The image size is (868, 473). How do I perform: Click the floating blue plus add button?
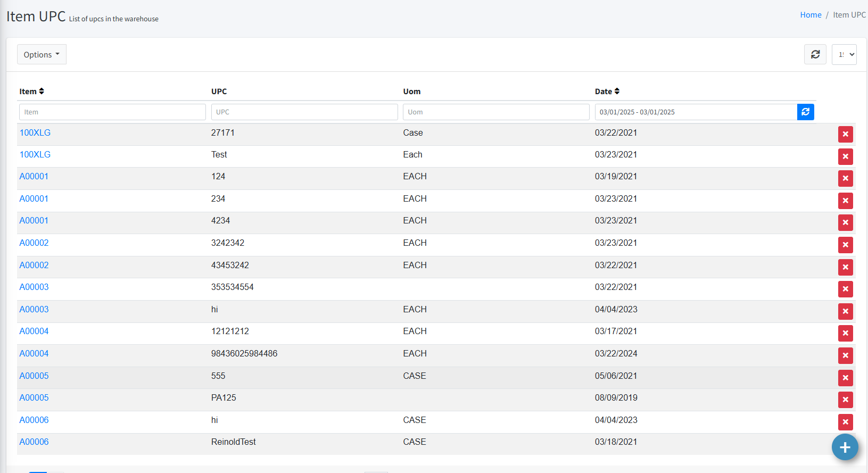[x=845, y=447]
